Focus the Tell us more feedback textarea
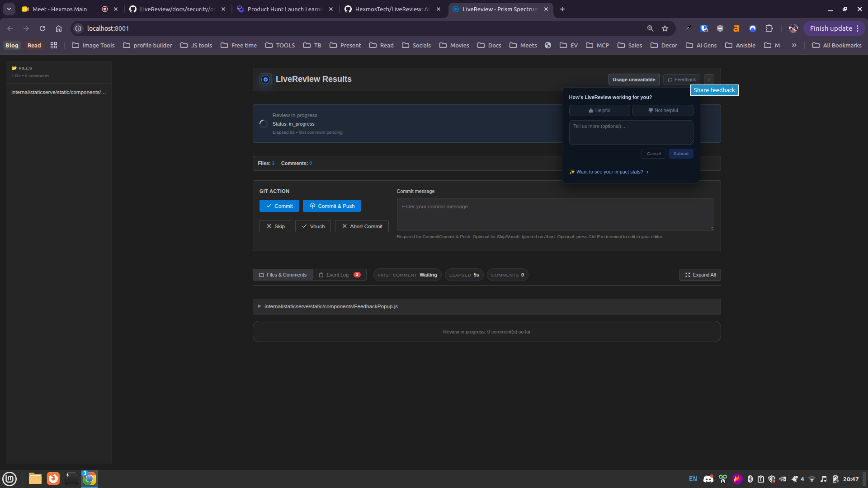 (x=631, y=132)
